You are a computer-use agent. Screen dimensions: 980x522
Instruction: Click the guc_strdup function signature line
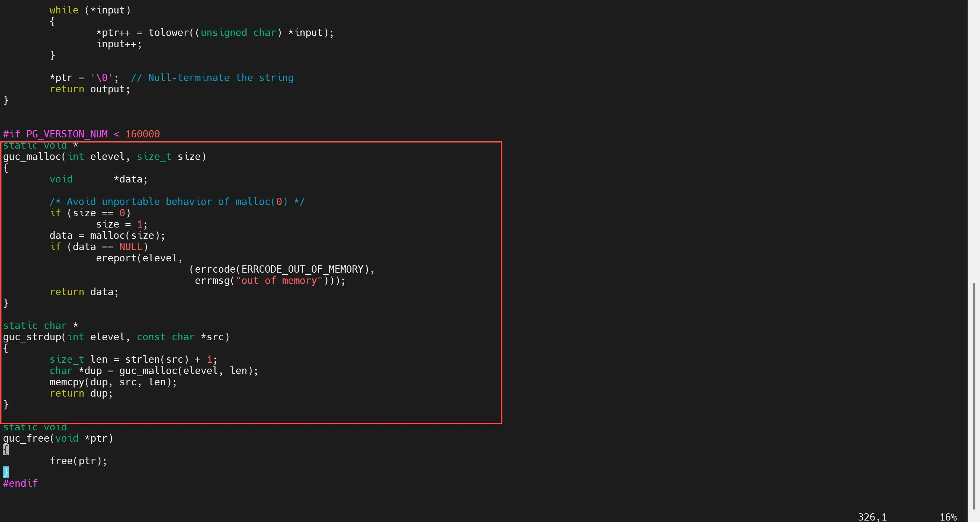tap(116, 337)
